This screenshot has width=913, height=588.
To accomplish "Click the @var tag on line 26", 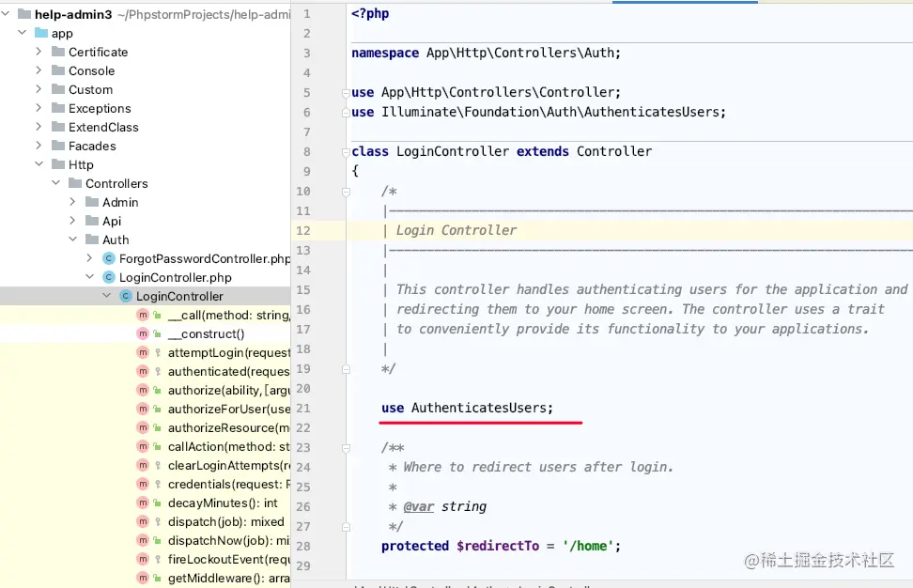I will pos(419,506).
